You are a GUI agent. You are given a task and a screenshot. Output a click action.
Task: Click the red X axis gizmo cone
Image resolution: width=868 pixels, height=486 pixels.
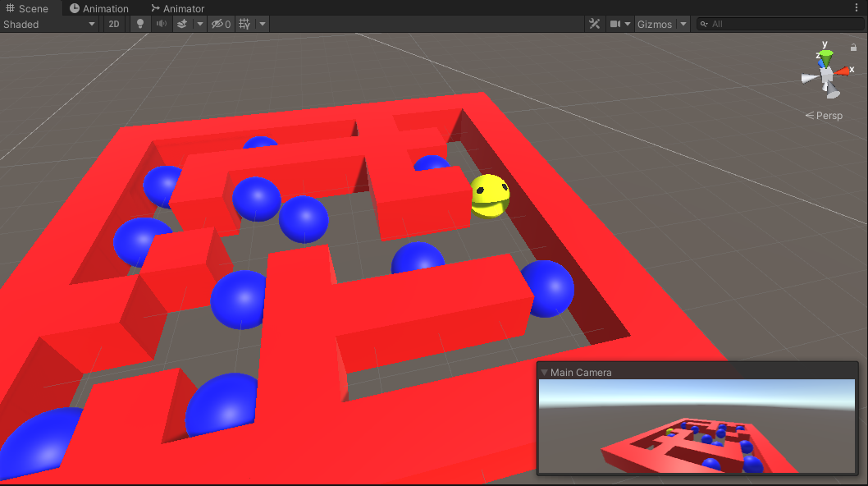843,71
